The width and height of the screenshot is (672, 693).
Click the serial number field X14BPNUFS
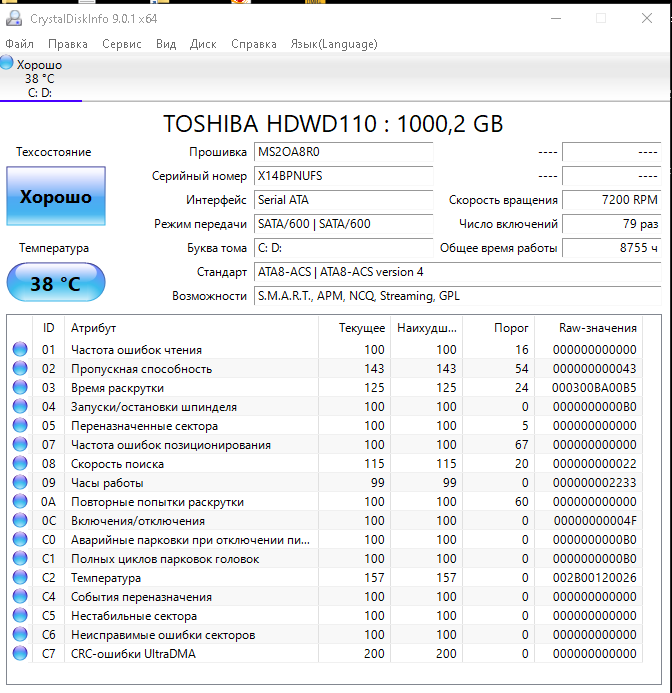(x=344, y=176)
